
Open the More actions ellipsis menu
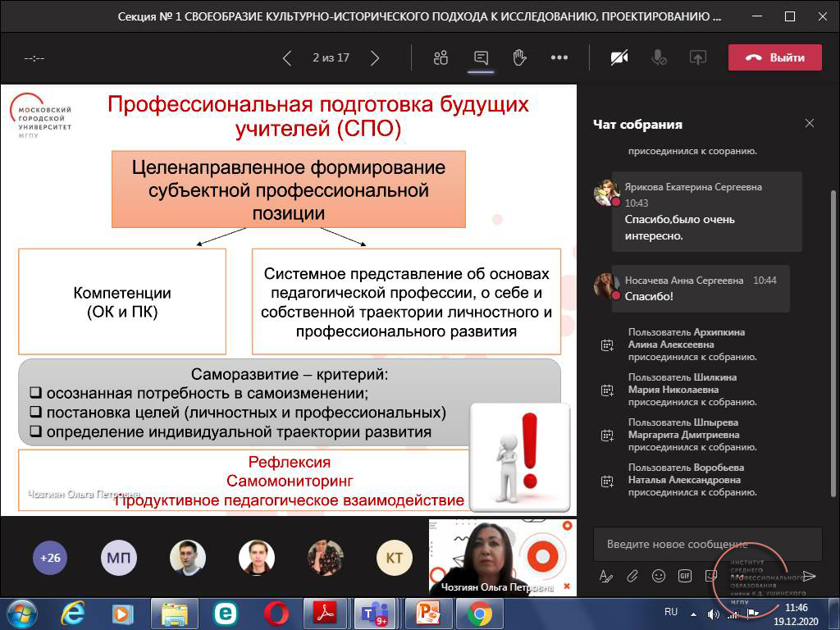coord(559,57)
